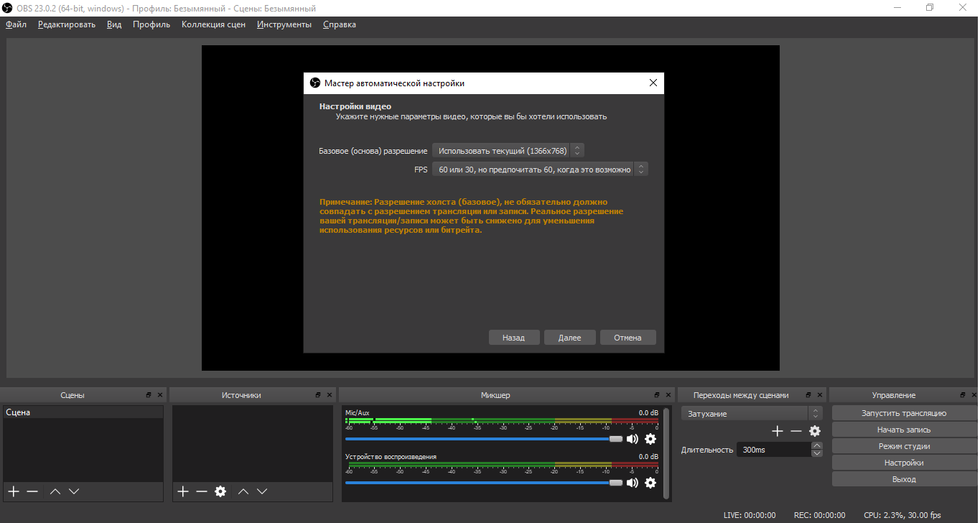The image size is (980, 523).
Task: Click the mixer vertical scrollbar
Action: [667, 453]
